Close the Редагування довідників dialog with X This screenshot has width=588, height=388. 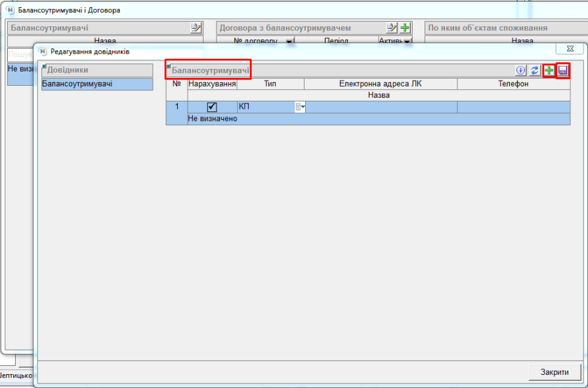[x=565, y=49]
